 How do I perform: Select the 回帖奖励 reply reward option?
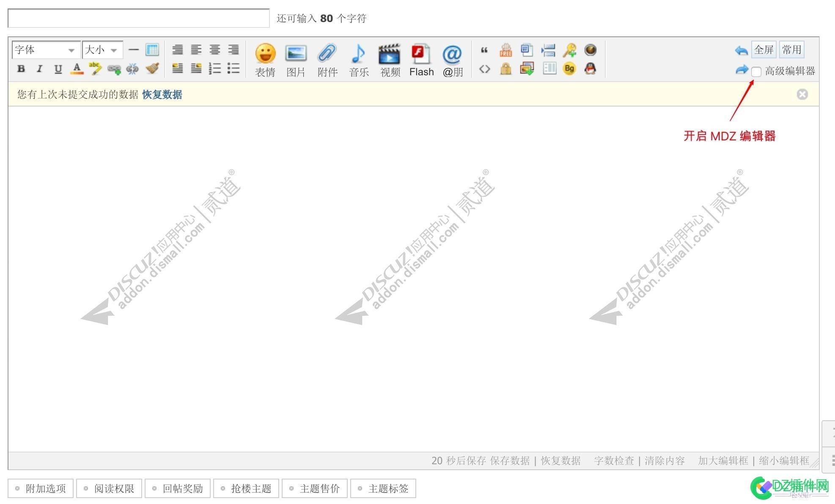pos(178,488)
